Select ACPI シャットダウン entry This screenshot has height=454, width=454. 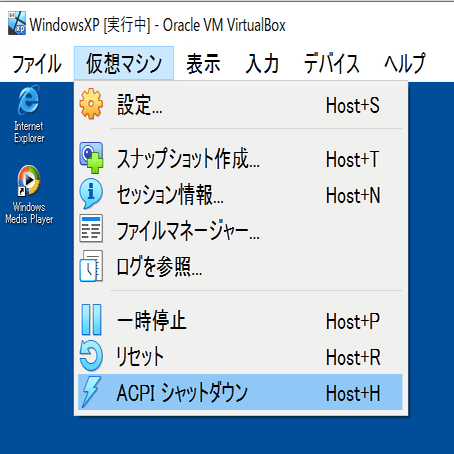pos(240,392)
